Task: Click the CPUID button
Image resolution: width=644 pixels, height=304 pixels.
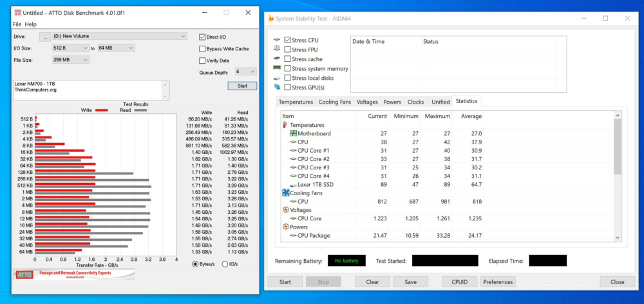Action: pos(460,282)
